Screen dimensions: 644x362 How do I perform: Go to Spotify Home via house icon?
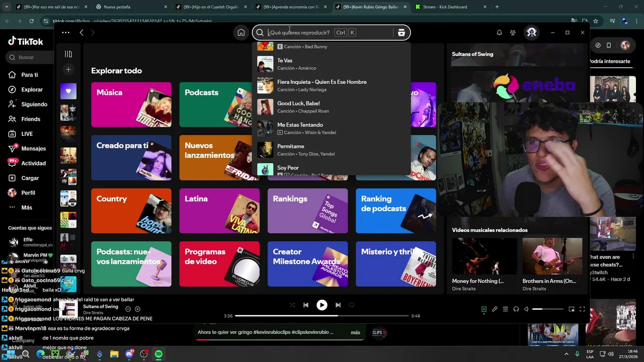(x=241, y=33)
